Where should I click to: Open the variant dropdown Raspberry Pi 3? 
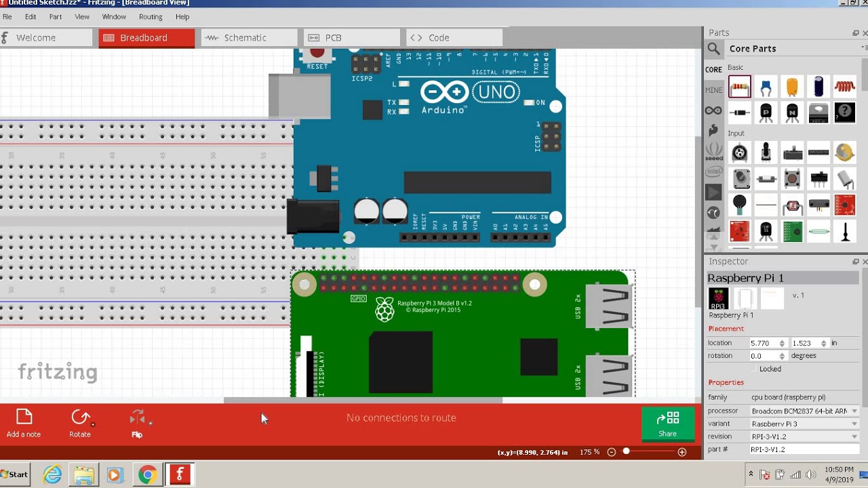(803, 424)
